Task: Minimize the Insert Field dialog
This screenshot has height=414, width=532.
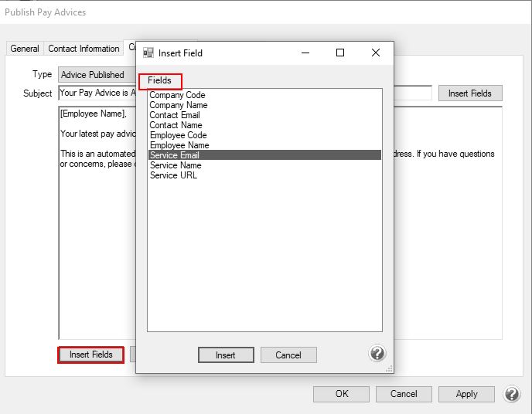Action: point(305,53)
